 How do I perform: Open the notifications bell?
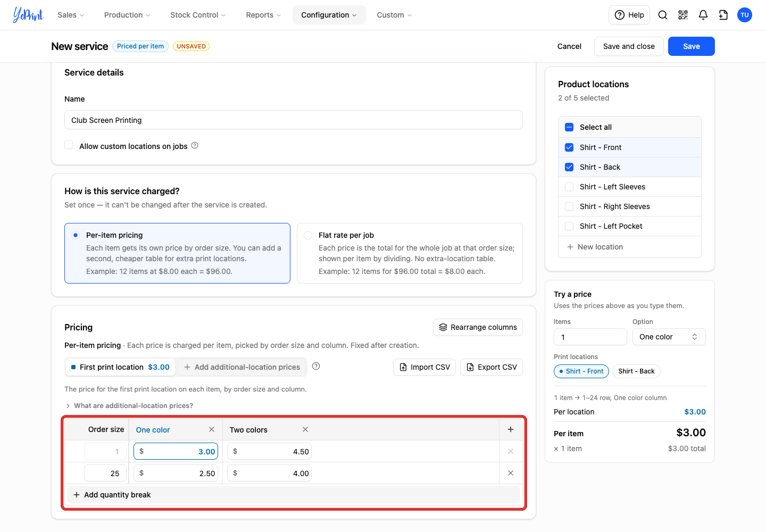(703, 15)
